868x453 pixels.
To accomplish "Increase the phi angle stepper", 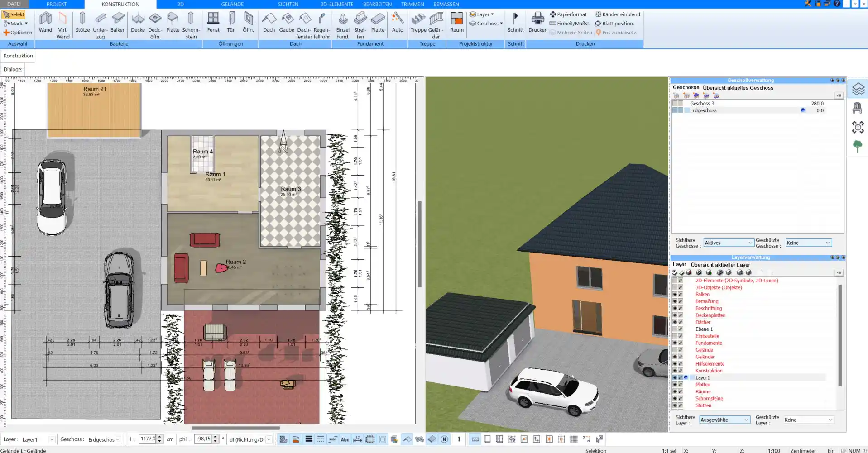I will (216, 437).
